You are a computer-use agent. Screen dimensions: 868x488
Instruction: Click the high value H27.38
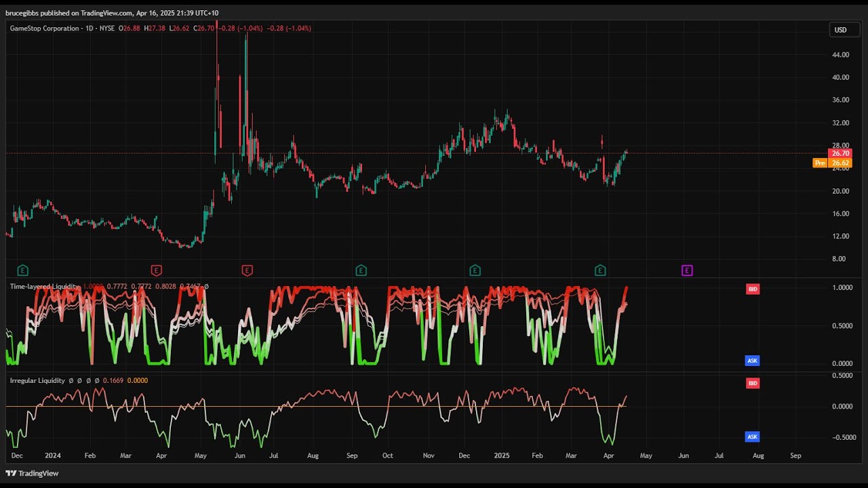[x=155, y=28]
